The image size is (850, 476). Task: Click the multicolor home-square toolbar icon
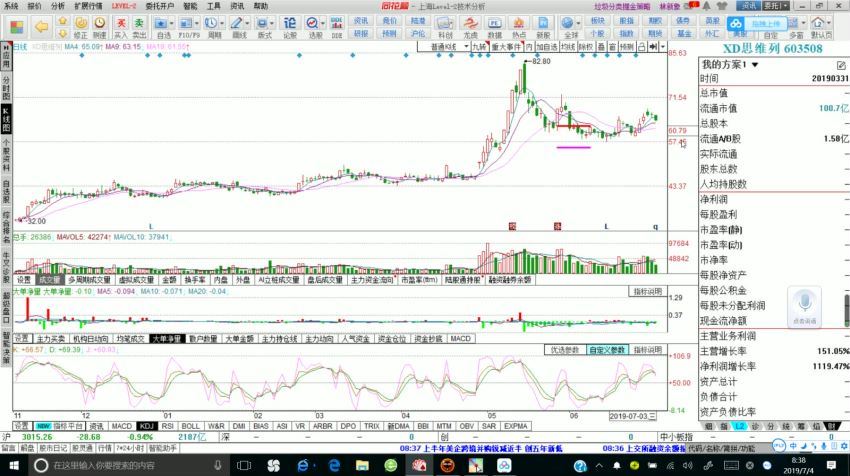(17, 27)
